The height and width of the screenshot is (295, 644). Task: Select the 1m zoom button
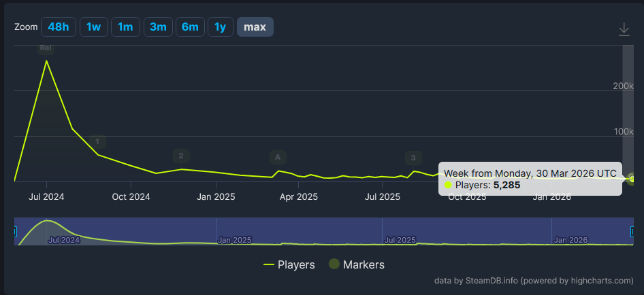coord(125,27)
